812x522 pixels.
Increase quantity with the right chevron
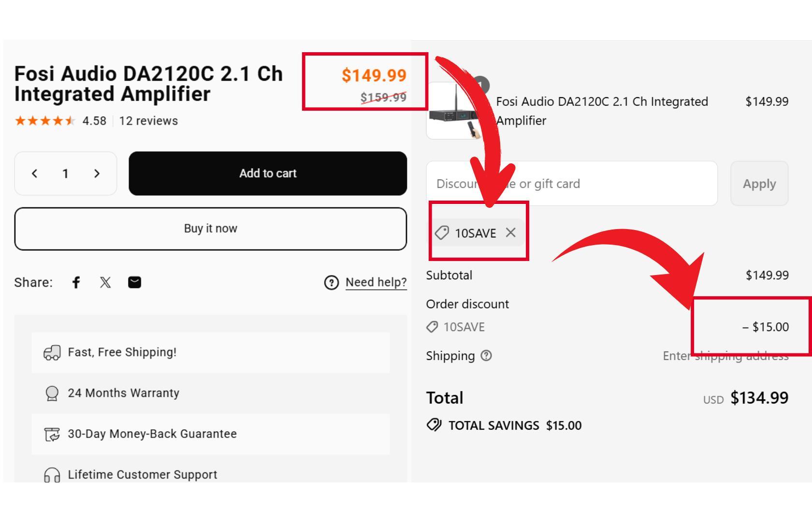[97, 174]
